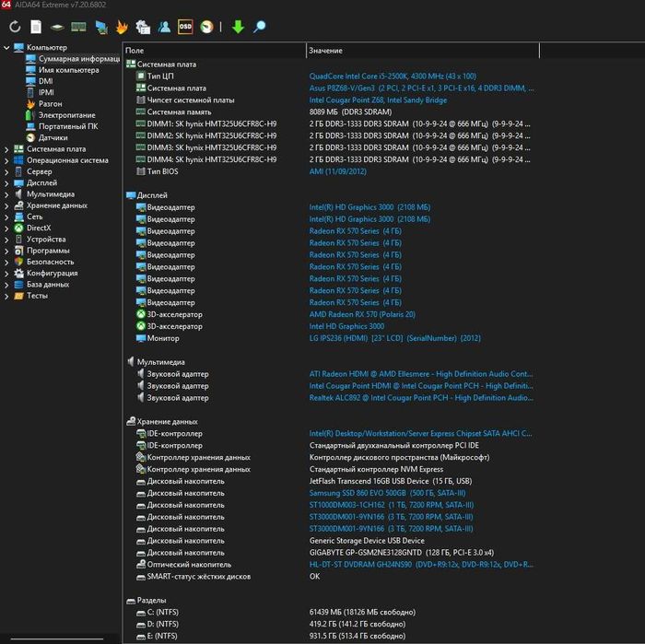Click ATI Radeon HDMI audio link
Screen dimensions: 645x644
coord(421,374)
